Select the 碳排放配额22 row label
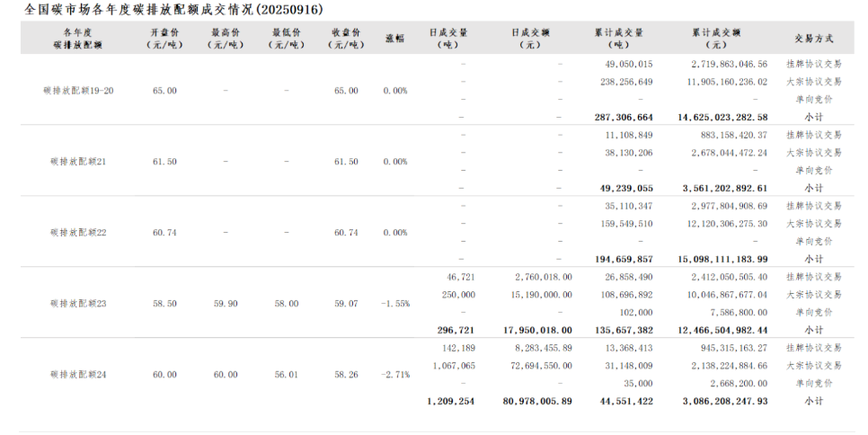868x435 pixels. pos(78,233)
